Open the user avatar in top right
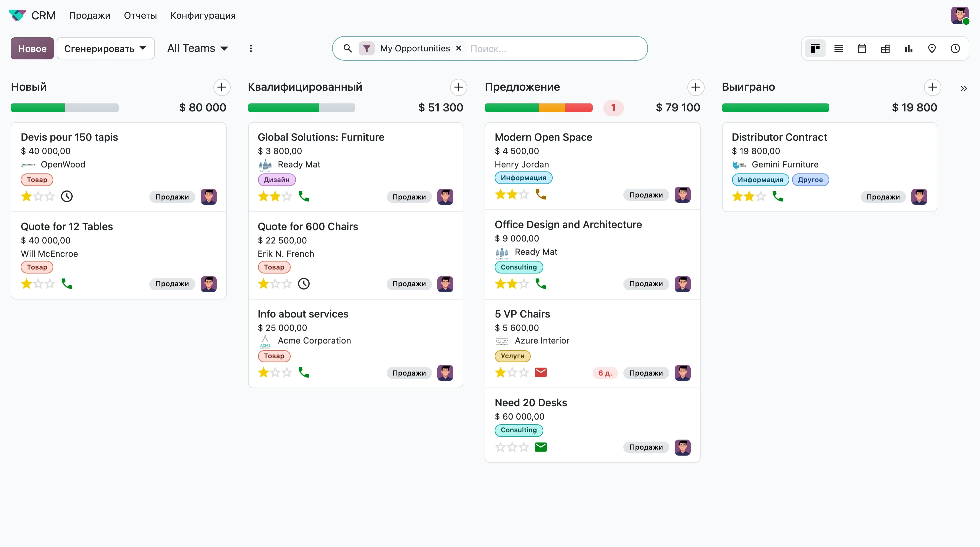 click(960, 15)
